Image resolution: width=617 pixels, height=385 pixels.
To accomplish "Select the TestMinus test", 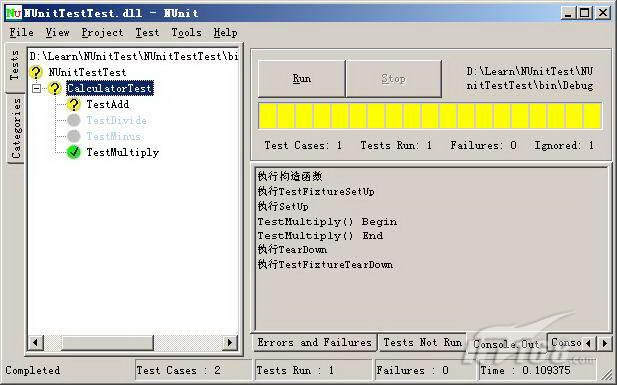I will coord(114,136).
